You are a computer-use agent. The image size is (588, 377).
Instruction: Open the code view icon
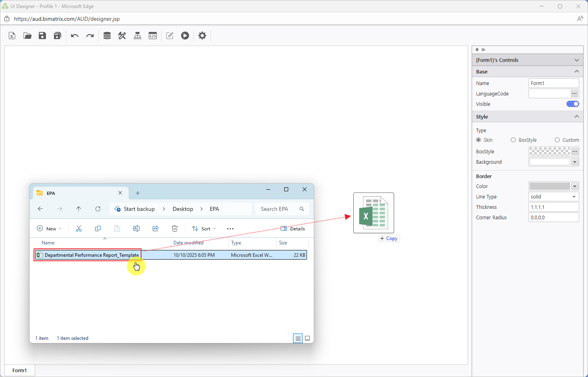point(152,36)
